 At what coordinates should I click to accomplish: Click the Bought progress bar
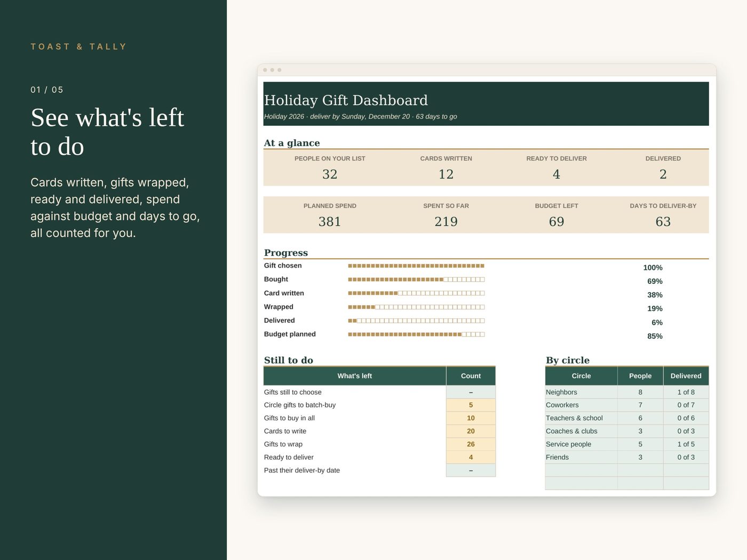416,279
